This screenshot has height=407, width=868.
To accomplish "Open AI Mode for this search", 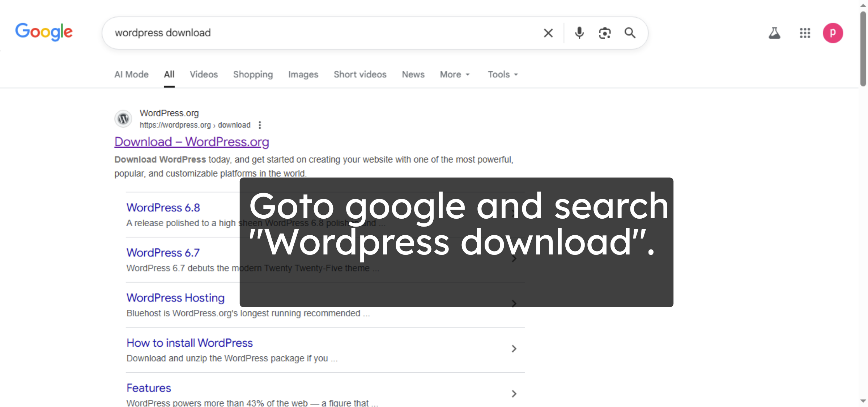I will click(x=131, y=74).
